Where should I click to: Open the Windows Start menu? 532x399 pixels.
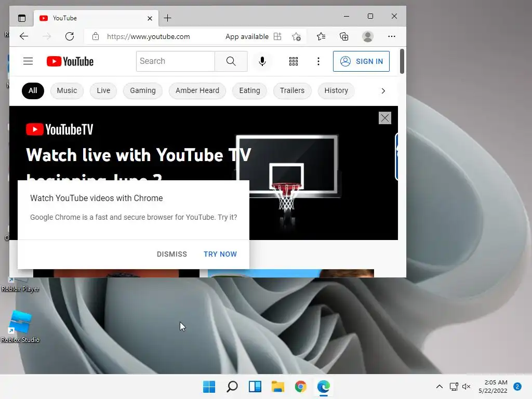tap(209, 387)
